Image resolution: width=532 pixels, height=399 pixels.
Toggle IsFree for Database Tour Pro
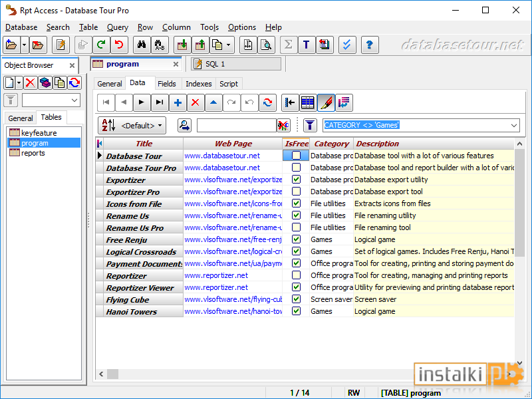pyautogui.click(x=296, y=168)
